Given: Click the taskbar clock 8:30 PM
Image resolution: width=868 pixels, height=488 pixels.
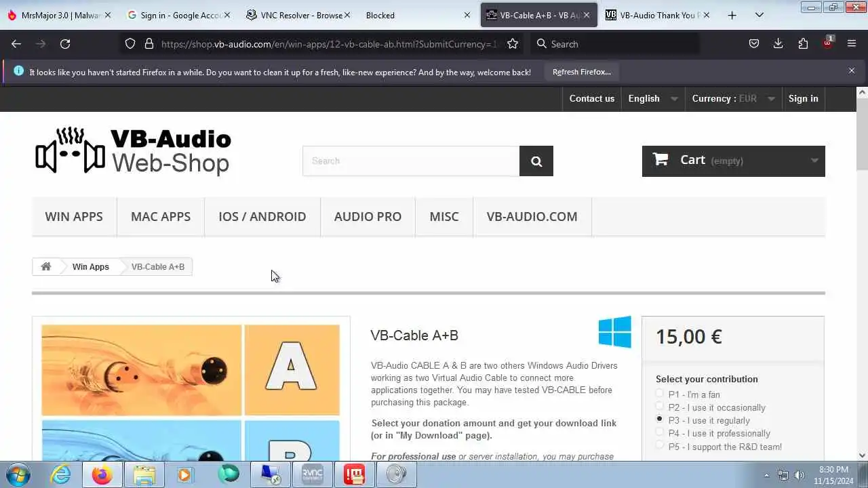Looking at the screenshot, I should 833,474.
